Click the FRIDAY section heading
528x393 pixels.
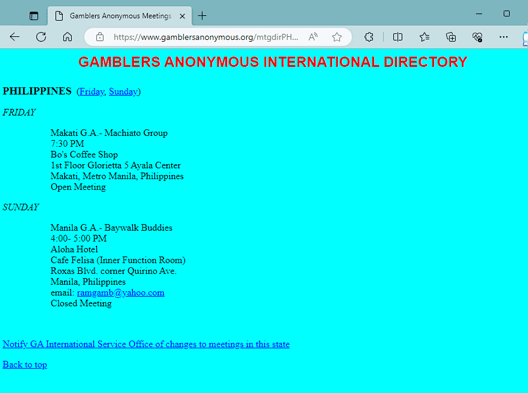[19, 112]
